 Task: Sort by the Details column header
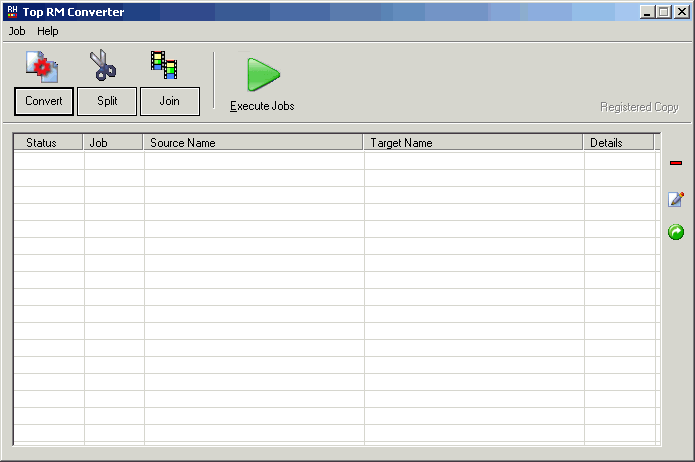[x=619, y=143]
